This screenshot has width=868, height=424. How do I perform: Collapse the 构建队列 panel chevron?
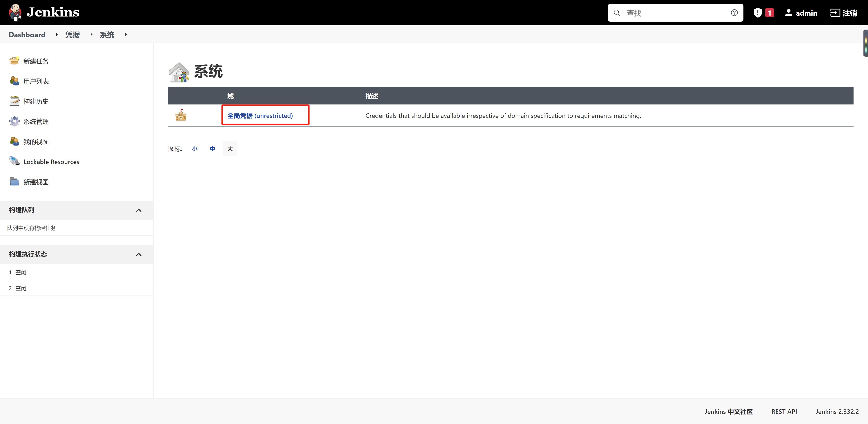(x=139, y=210)
